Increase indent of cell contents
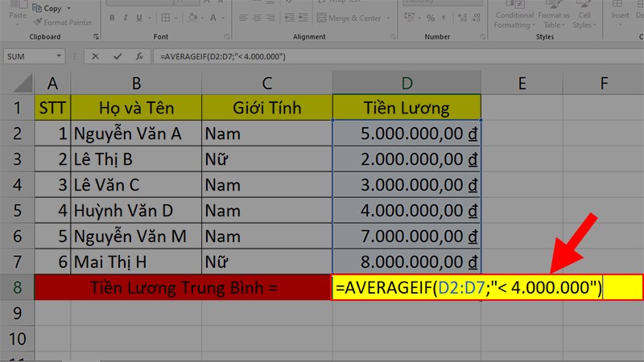 point(303,18)
